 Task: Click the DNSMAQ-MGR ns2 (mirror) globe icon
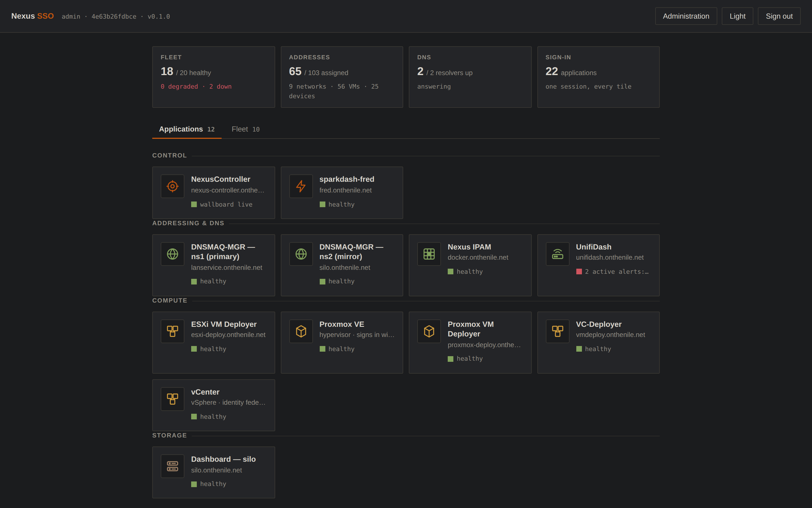point(301,254)
